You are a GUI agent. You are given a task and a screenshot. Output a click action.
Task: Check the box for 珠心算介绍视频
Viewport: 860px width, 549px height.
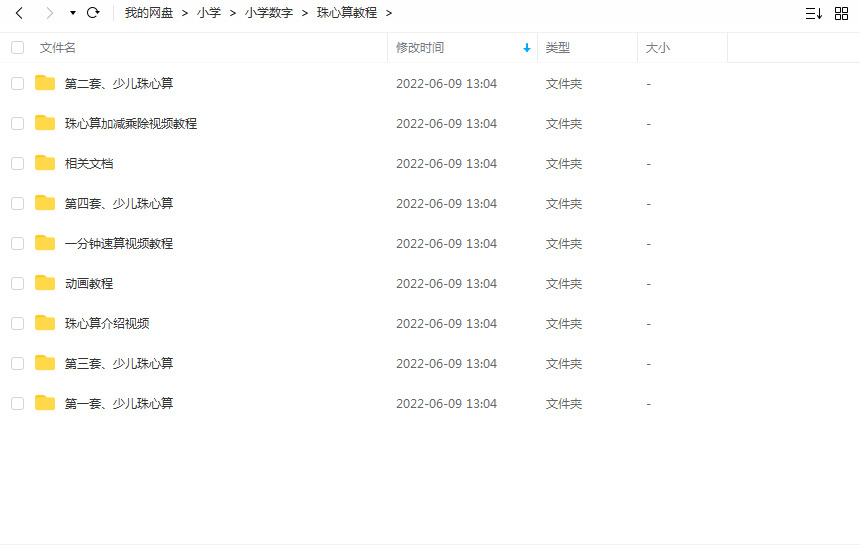(18, 324)
